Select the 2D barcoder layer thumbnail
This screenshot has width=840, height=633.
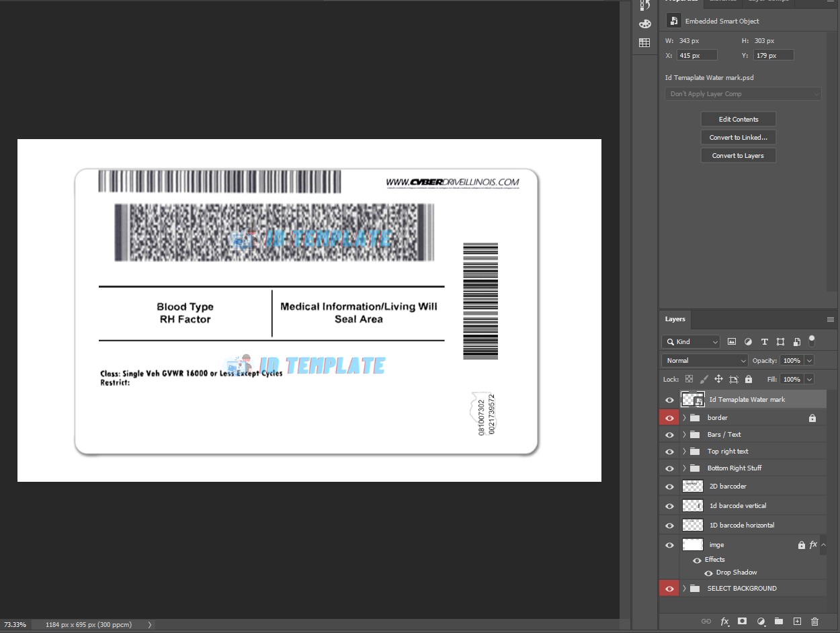coord(693,487)
